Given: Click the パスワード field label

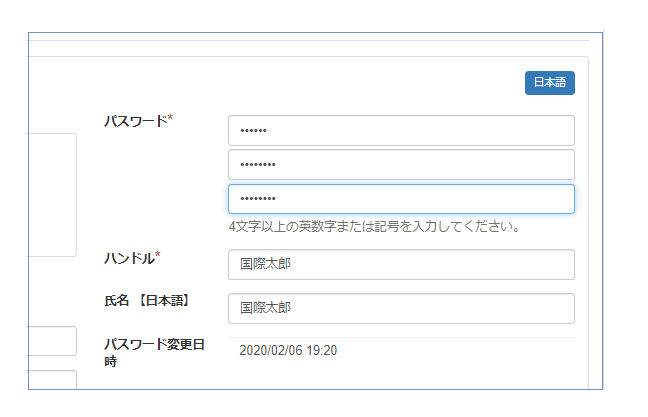Looking at the screenshot, I should click(x=135, y=121).
